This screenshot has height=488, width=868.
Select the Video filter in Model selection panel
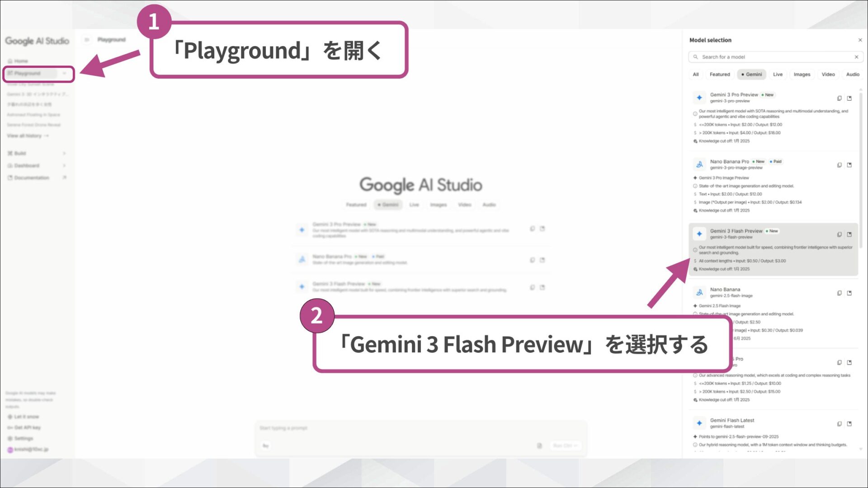click(x=828, y=75)
